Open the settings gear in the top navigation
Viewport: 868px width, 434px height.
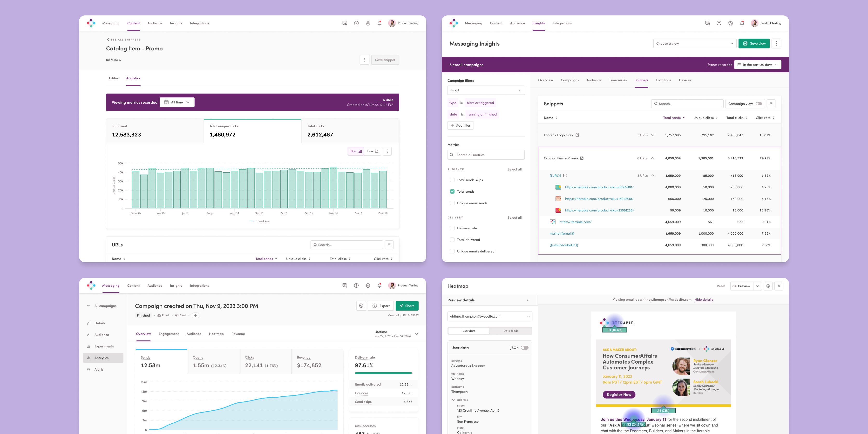coord(368,23)
